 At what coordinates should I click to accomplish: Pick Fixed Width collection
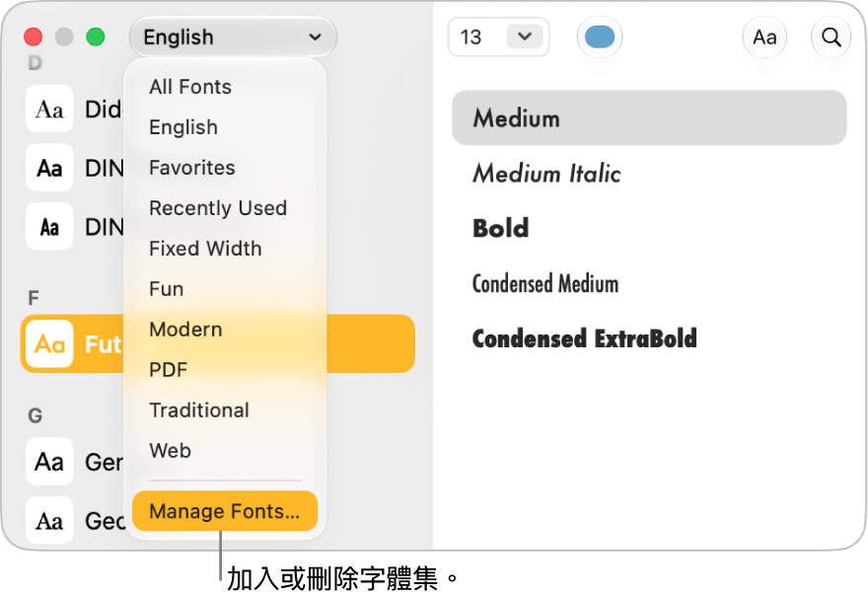pyautogui.click(x=205, y=248)
